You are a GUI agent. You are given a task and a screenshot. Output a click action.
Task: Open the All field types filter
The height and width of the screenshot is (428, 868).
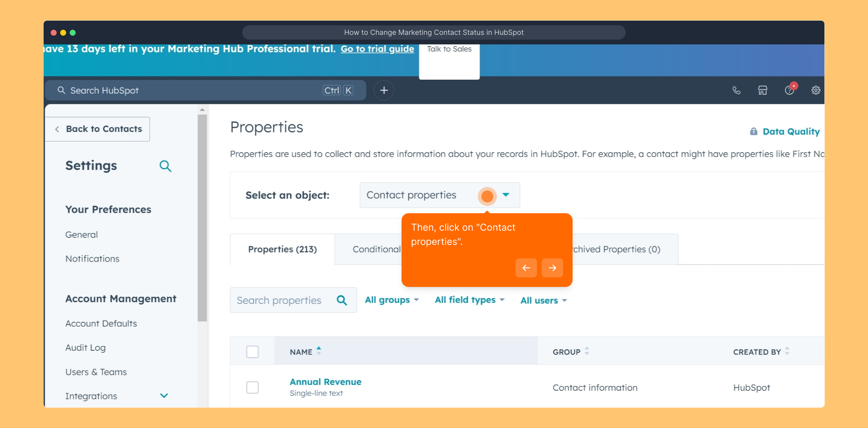click(x=469, y=300)
